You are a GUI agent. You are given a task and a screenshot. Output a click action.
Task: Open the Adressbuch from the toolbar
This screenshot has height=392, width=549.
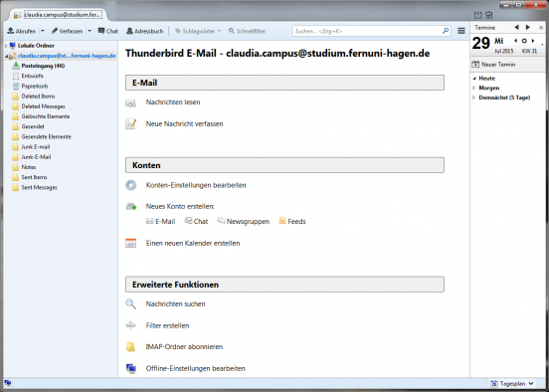point(144,31)
